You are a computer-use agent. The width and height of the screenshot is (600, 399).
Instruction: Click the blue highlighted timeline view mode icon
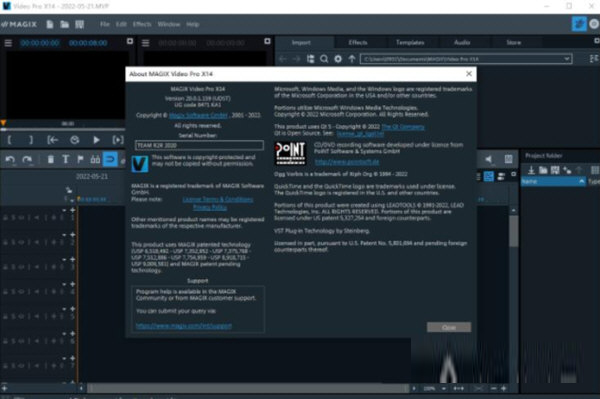coord(489,176)
